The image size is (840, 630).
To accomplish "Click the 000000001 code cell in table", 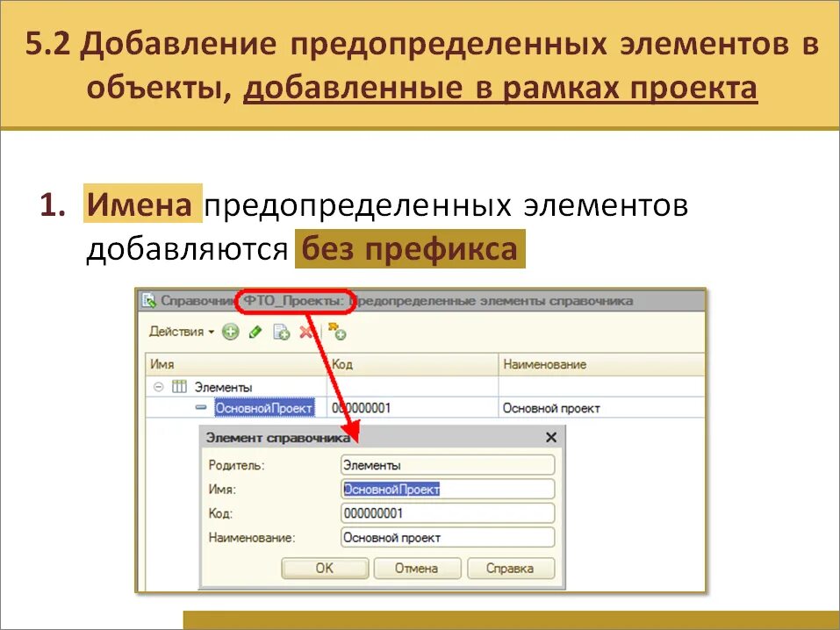I will click(413, 408).
